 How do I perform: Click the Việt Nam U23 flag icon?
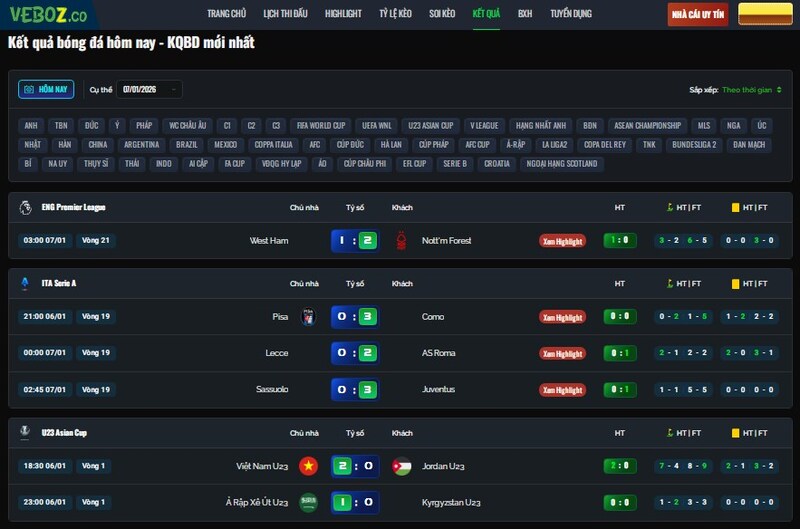point(308,466)
